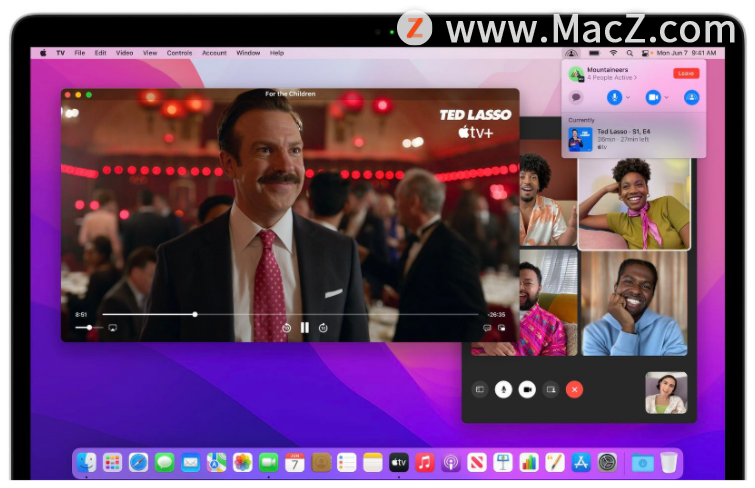The image size is (755, 488).
Task: Open Messages from the Dock
Action: 164,463
